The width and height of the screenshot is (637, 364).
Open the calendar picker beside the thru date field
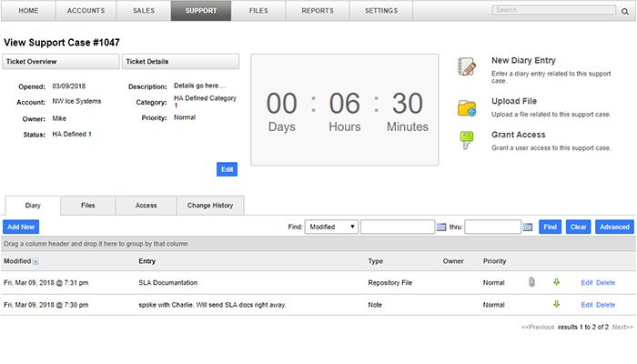coord(527,227)
